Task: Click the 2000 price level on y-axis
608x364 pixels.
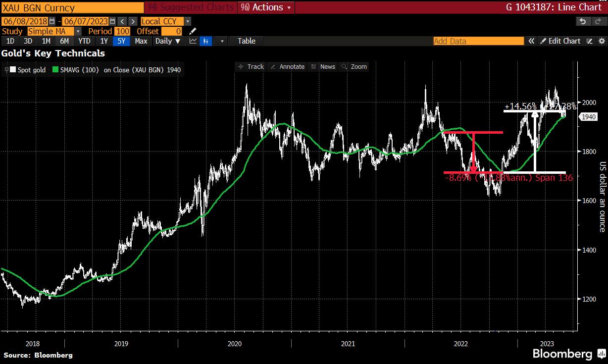Action: 589,102
